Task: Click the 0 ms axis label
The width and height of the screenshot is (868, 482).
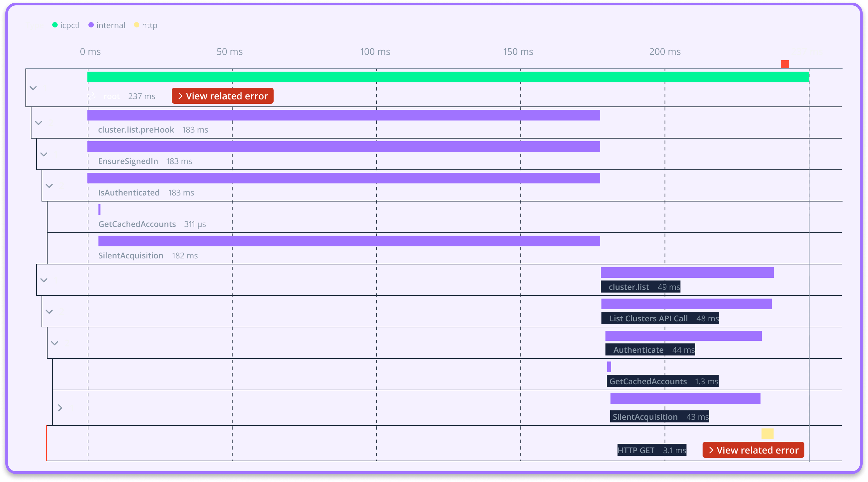Action: tap(90, 52)
